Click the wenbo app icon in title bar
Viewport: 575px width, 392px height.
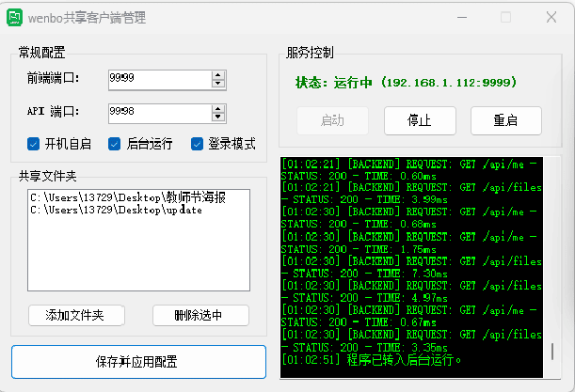click(16, 18)
